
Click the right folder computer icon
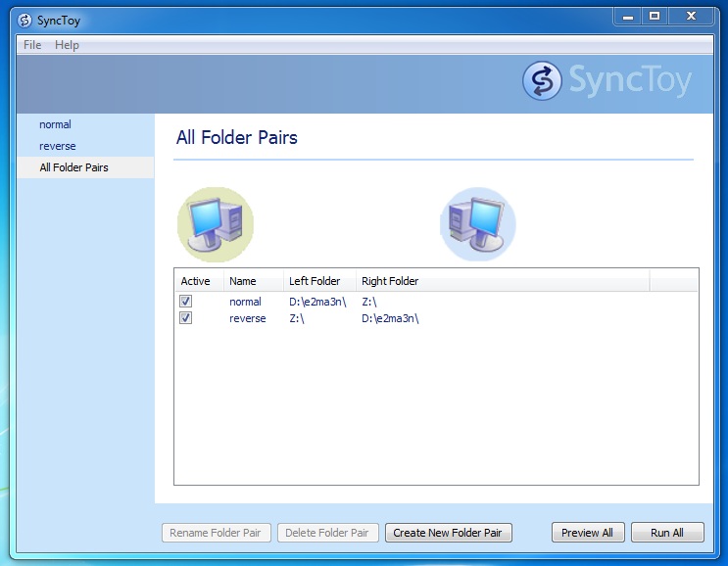click(478, 224)
